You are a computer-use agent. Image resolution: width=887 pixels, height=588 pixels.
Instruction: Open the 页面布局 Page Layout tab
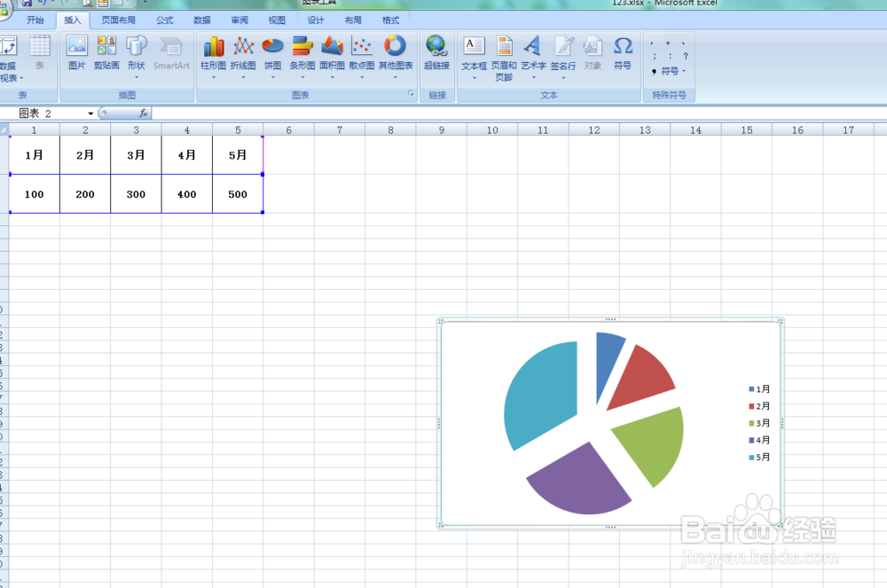(118, 20)
